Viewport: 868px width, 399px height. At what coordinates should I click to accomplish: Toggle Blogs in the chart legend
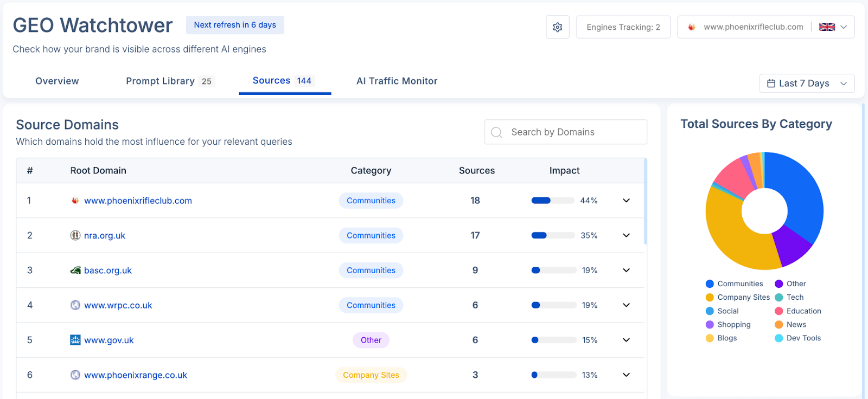coord(721,338)
